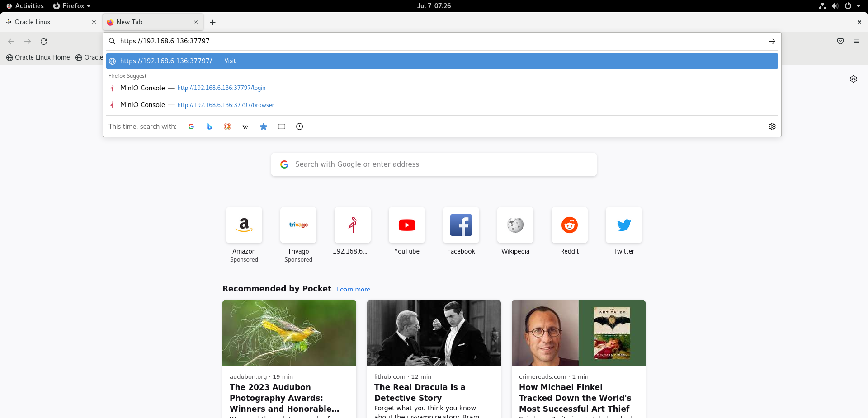
Task: Click the back navigation arrow
Action: point(11,41)
